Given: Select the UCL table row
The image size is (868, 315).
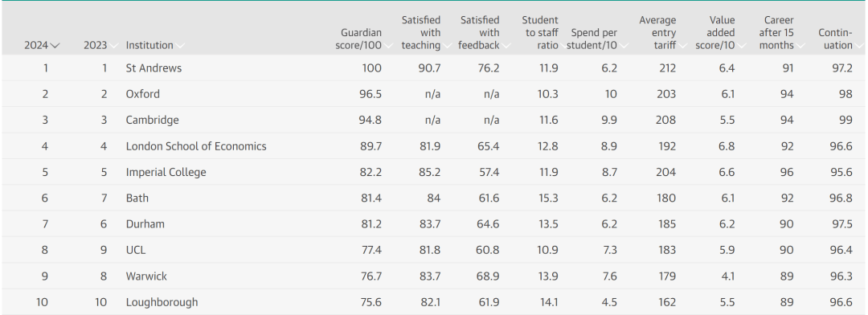Looking at the screenshot, I should (434, 250).
